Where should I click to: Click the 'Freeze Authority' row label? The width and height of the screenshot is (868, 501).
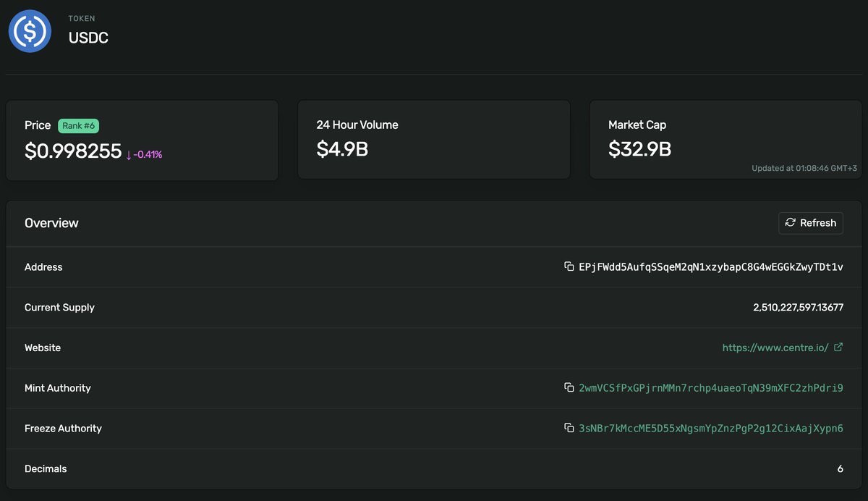(63, 429)
